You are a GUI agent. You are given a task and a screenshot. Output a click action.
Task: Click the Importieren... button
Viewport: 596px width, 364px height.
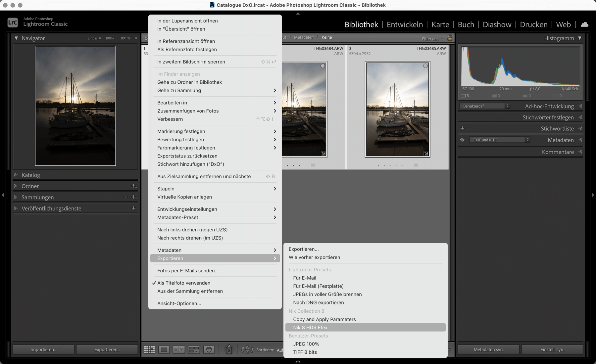43,349
